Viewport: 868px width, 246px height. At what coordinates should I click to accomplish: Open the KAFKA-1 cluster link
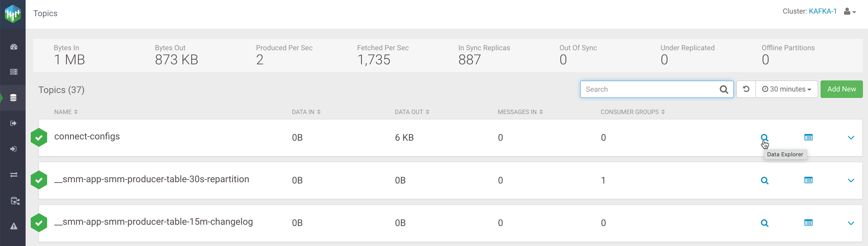point(822,12)
